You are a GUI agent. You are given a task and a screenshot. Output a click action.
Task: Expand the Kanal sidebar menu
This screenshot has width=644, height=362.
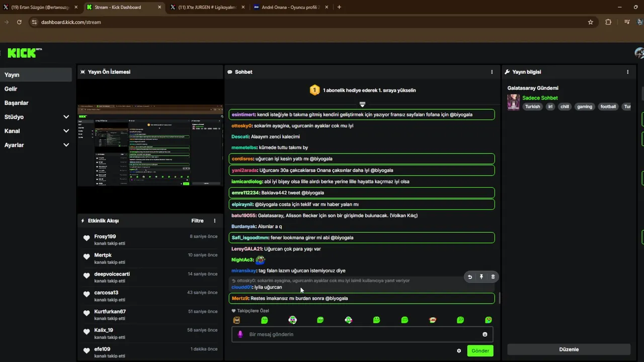click(66, 131)
